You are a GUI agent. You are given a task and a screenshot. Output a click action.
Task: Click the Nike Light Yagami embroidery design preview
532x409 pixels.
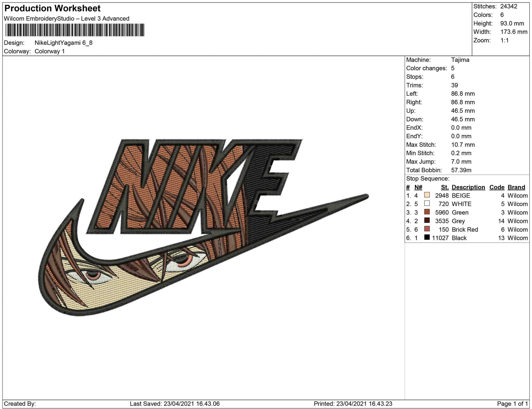(x=204, y=227)
